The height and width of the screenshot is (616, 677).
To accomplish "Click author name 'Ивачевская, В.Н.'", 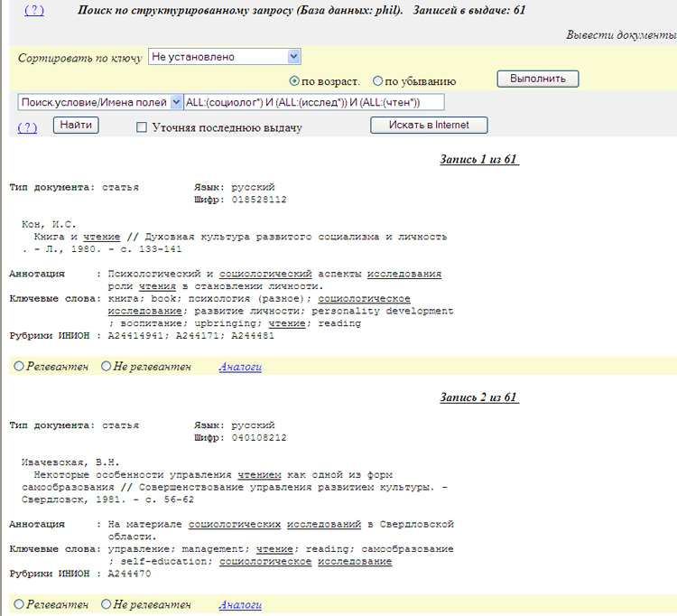I will [x=70, y=462].
